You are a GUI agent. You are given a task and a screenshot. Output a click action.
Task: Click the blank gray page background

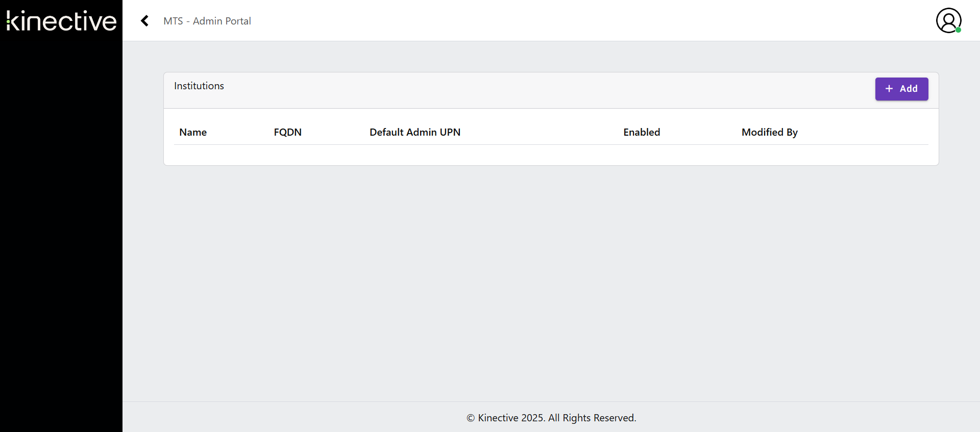[551, 281]
